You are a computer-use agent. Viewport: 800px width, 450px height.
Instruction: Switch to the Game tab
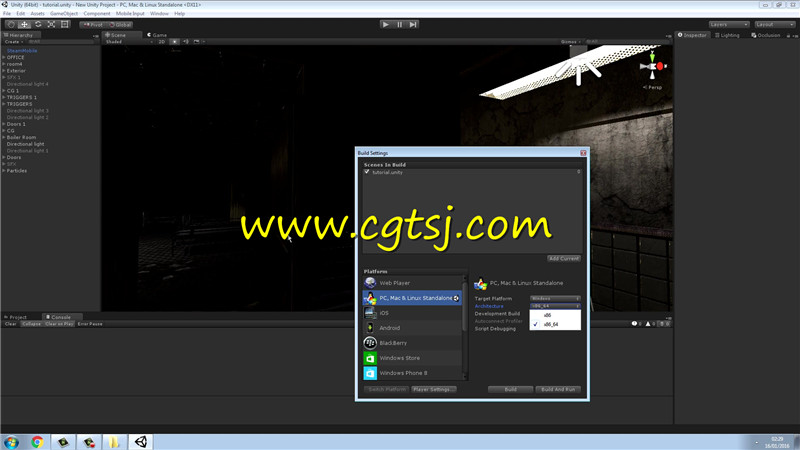pos(157,35)
